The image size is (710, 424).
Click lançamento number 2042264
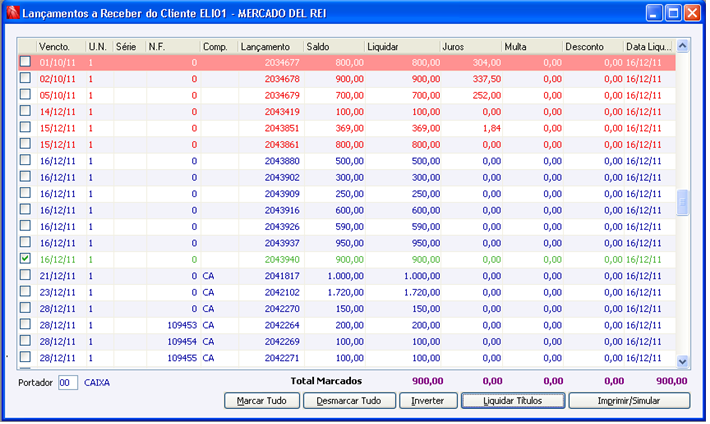point(282,325)
